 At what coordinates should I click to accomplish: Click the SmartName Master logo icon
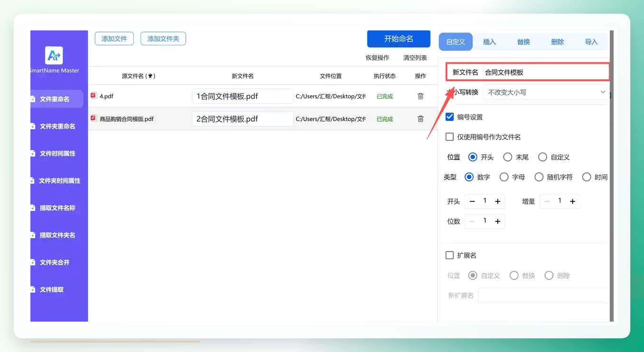(x=54, y=56)
